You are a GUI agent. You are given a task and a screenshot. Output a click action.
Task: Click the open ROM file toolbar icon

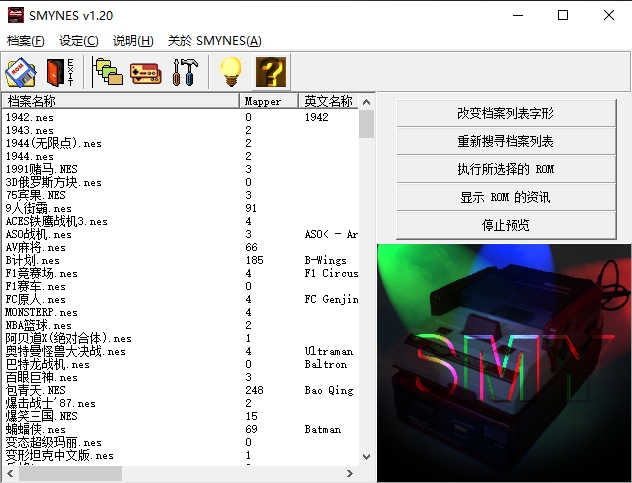pos(22,72)
